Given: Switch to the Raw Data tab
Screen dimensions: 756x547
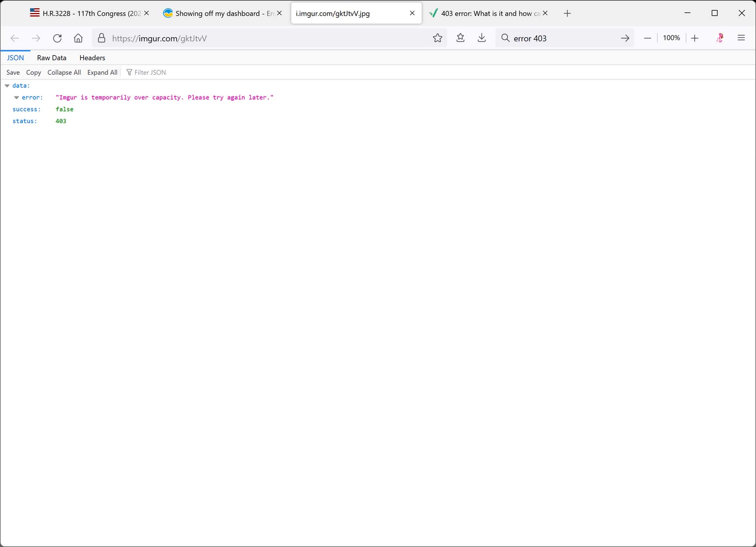Looking at the screenshot, I should [52, 58].
